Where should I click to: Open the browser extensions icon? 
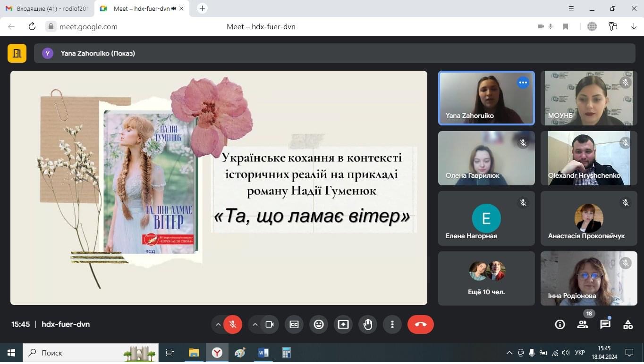click(x=613, y=26)
